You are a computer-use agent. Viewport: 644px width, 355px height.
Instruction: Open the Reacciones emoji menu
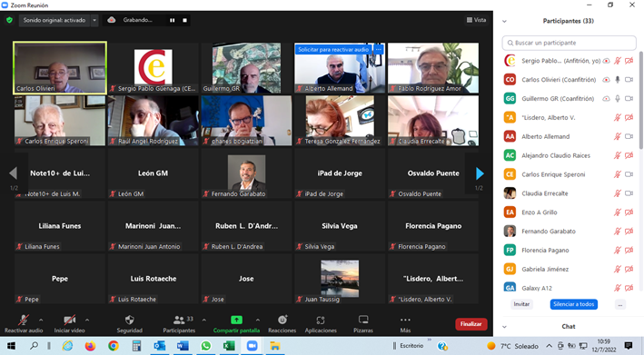(282, 323)
